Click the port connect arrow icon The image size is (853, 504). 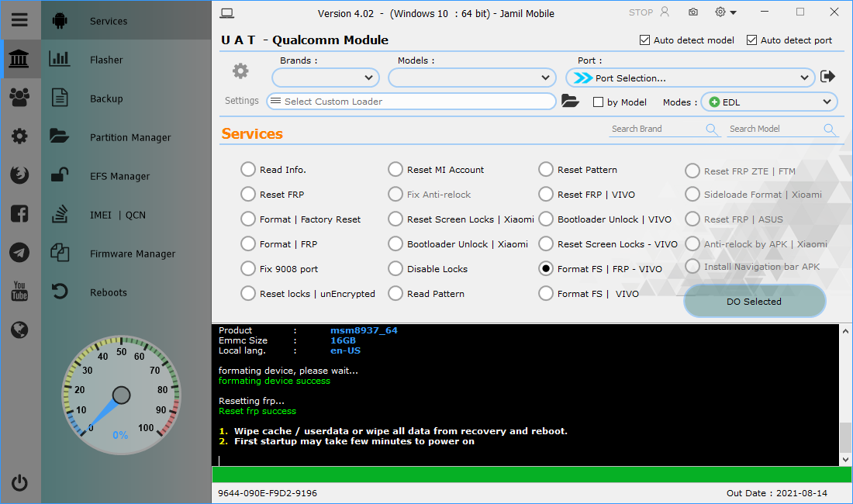pos(827,77)
